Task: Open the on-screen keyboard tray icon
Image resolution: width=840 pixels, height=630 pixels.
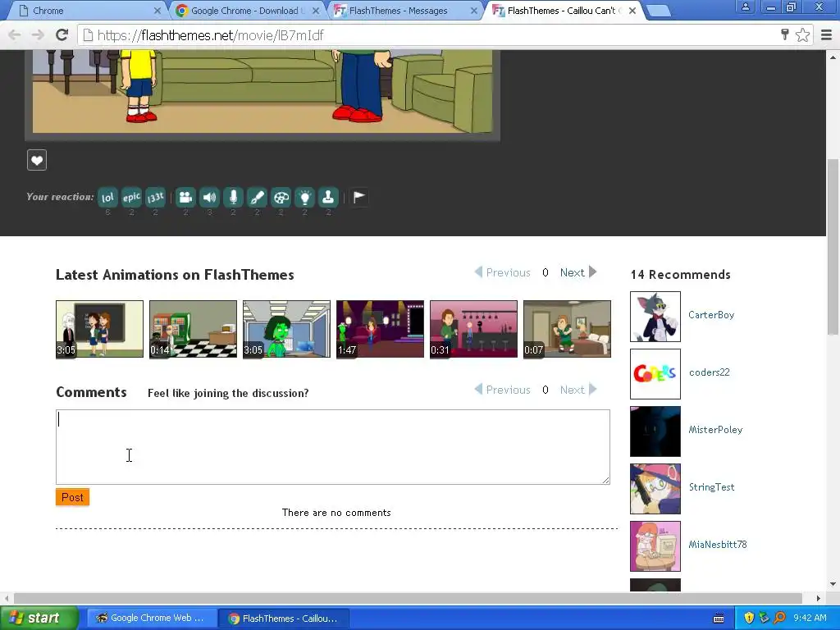Action: pos(719,619)
